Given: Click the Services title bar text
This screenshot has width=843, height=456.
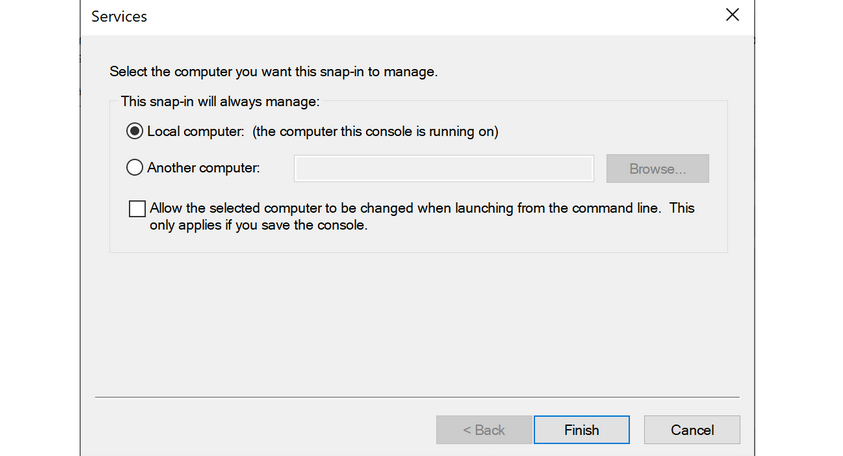Looking at the screenshot, I should pyautogui.click(x=119, y=17).
